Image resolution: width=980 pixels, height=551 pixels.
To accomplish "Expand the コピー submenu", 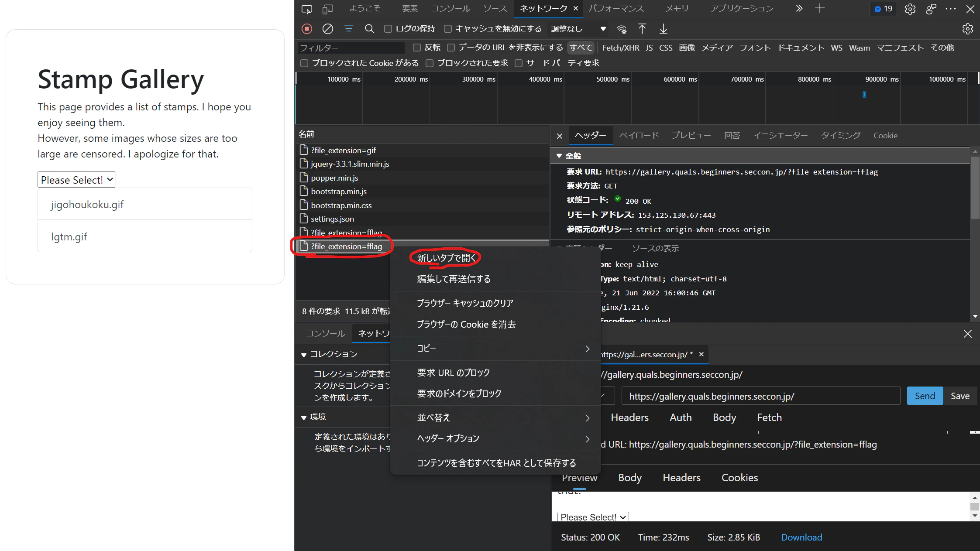I will point(495,348).
